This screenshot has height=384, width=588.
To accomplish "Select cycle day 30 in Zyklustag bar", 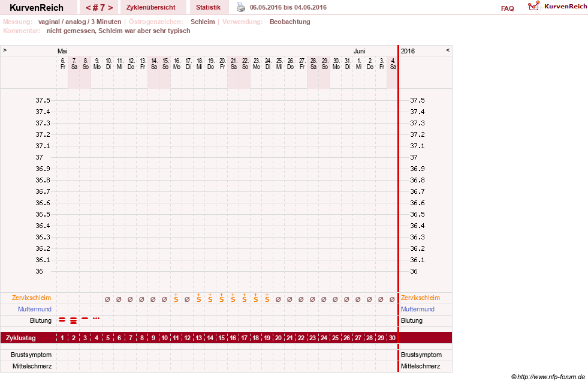I will pyautogui.click(x=392, y=338).
